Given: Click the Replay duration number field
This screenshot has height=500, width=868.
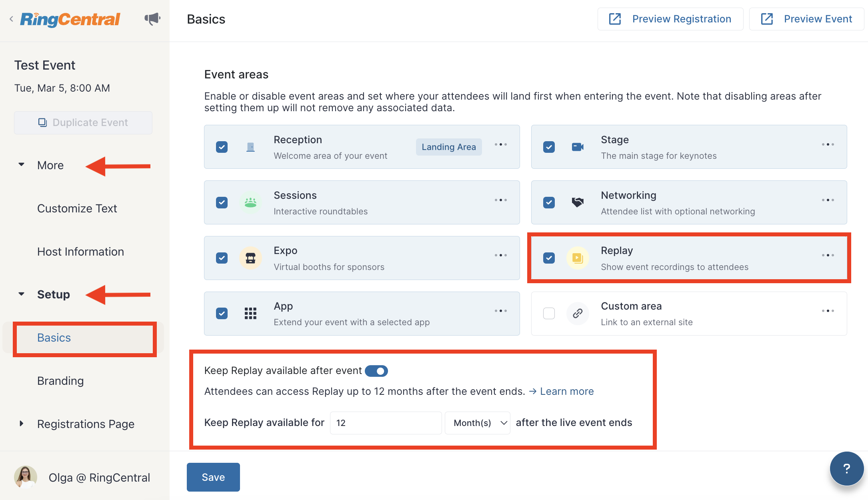Looking at the screenshot, I should point(385,423).
